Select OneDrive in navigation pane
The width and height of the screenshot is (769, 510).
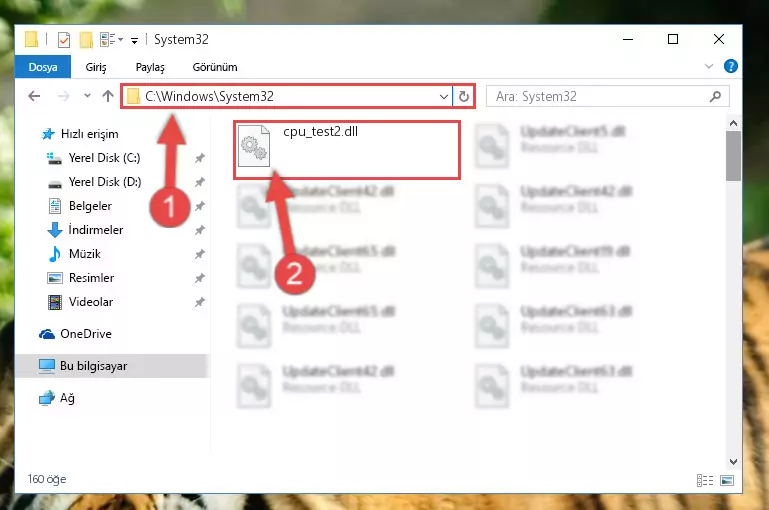[x=76, y=334]
